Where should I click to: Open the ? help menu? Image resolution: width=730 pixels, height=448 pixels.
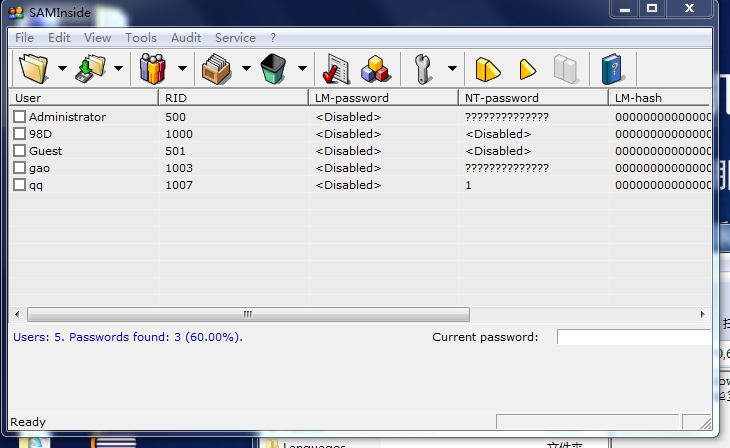[x=273, y=38]
